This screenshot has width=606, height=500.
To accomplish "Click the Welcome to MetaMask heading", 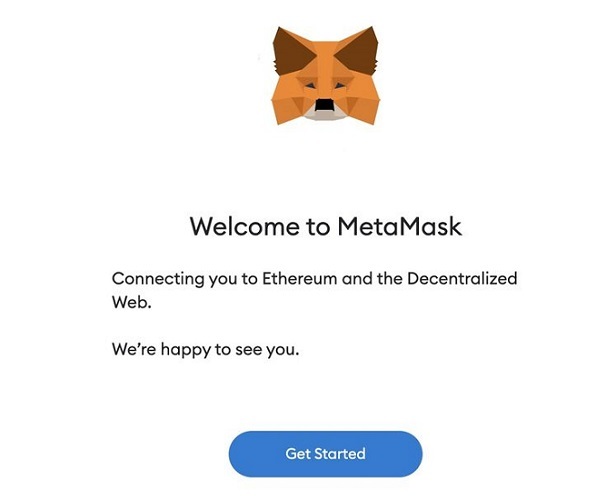I will pos(325,226).
